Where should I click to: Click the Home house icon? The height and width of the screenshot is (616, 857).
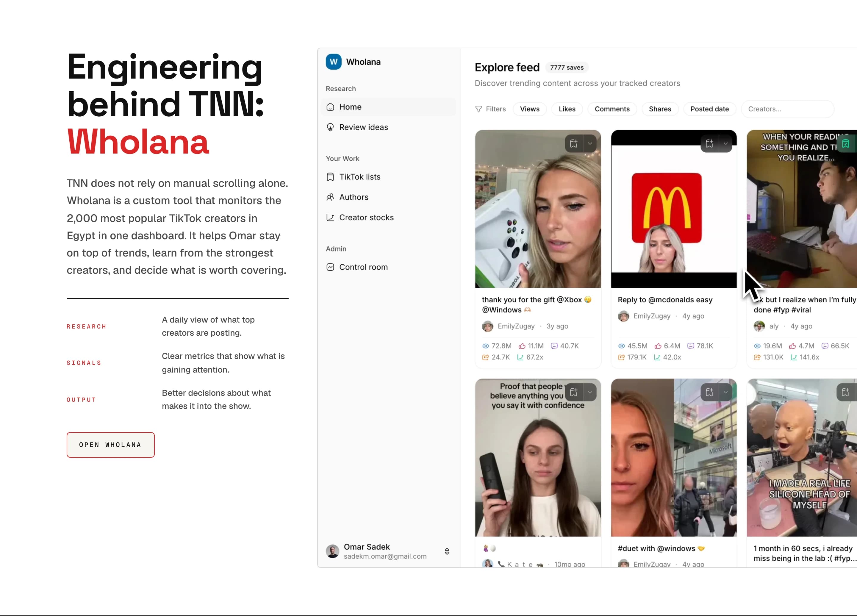pos(330,107)
